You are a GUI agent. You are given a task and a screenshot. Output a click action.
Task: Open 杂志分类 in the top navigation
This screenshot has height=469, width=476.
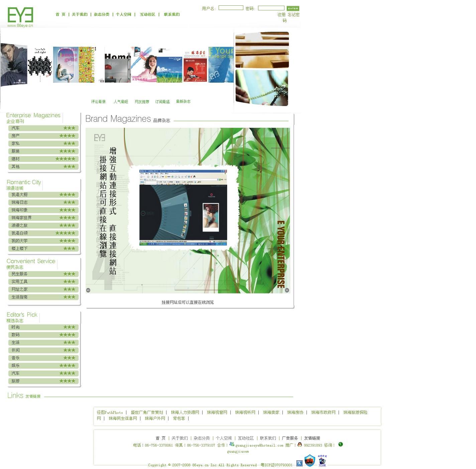pos(102,14)
